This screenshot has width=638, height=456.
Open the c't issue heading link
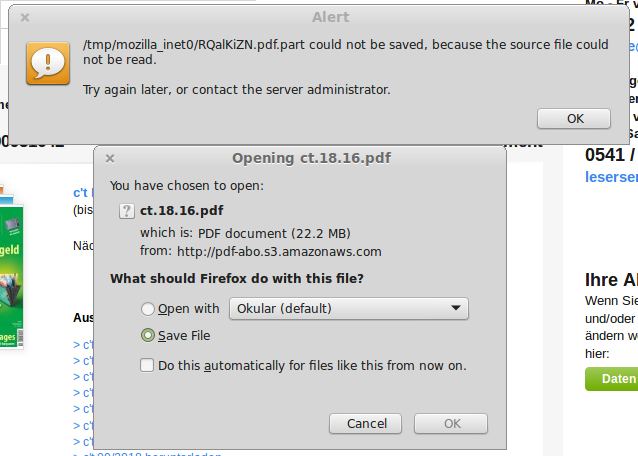[x=83, y=192]
